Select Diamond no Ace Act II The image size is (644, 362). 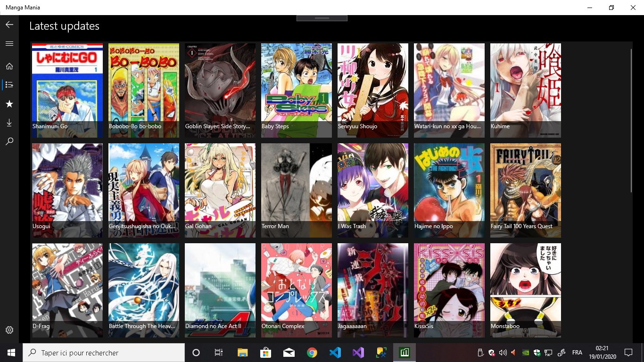tap(220, 290)
